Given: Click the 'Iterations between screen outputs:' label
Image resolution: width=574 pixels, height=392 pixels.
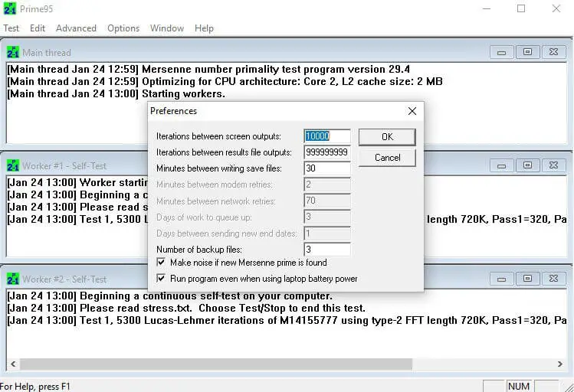Looking at the screenshot, I should 218,136.
